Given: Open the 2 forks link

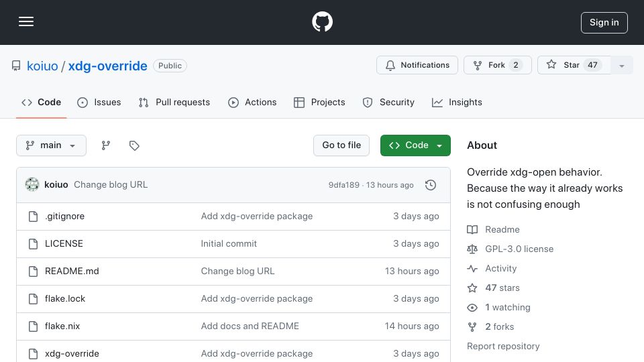Looking at the screenshot, I should (490, 326).
